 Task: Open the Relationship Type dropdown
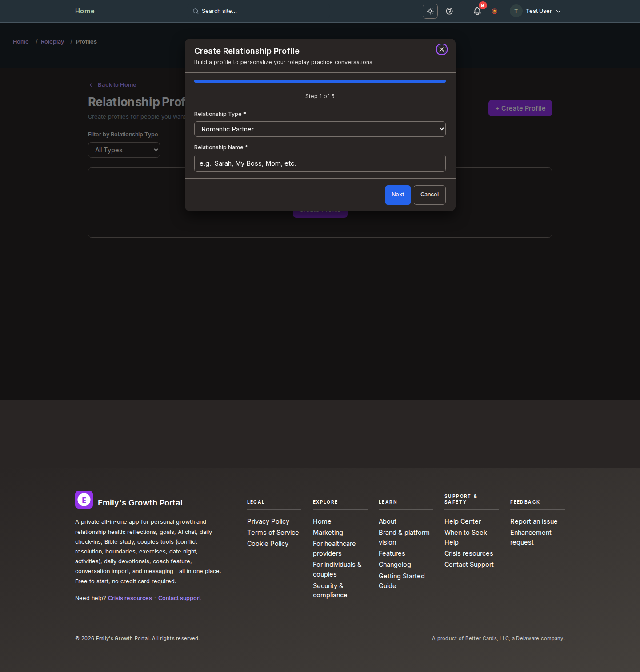point(320,129)
